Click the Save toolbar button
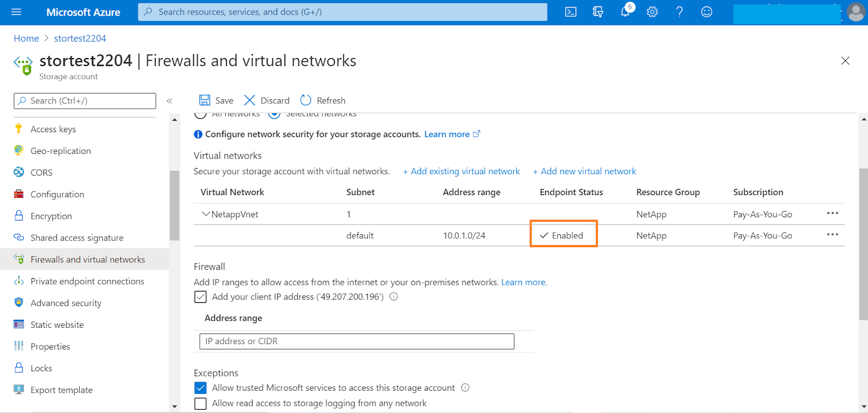The width and height of the screenshot is (868, 413). (216, 100)
